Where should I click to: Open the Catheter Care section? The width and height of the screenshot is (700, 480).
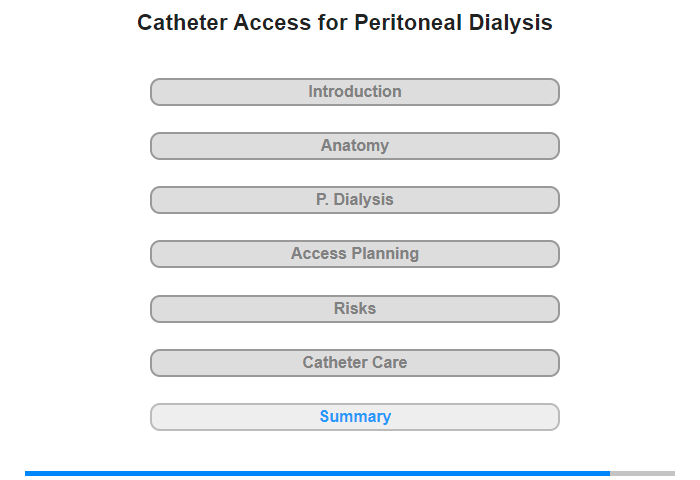pyautogui.click(x=354, y=363)
